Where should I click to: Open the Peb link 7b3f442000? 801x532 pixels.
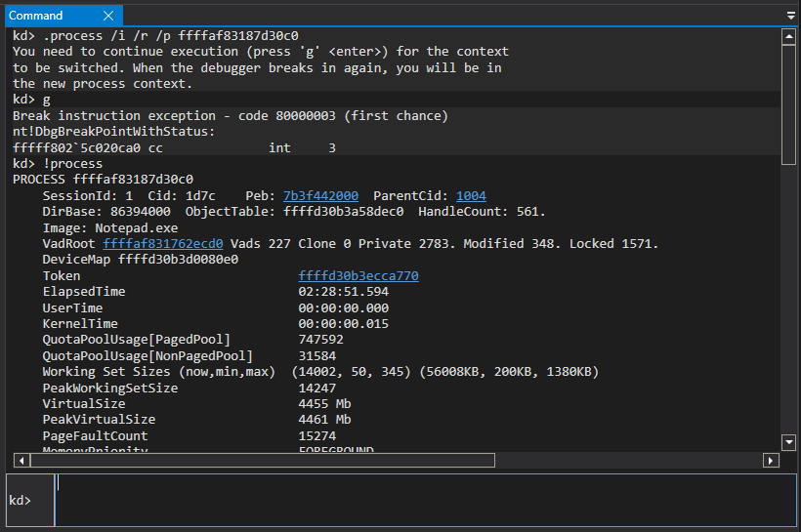pos(320,196)
